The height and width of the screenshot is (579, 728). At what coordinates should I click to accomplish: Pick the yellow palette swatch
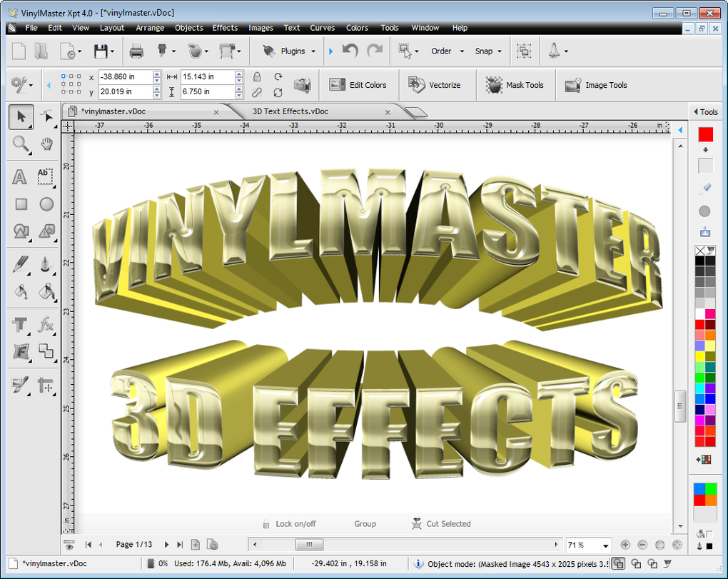point(700,356)
